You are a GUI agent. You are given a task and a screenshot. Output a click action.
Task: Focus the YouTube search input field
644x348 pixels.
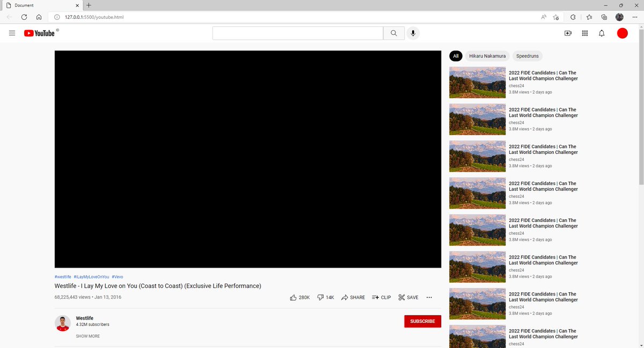coord(298,33)
